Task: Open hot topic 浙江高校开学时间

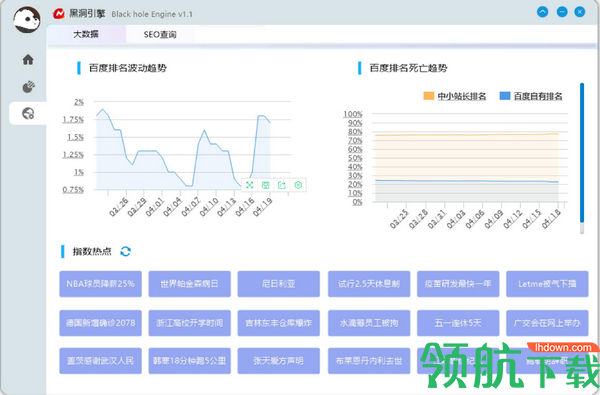Action: pyautogui.click(x=189, y=323)
